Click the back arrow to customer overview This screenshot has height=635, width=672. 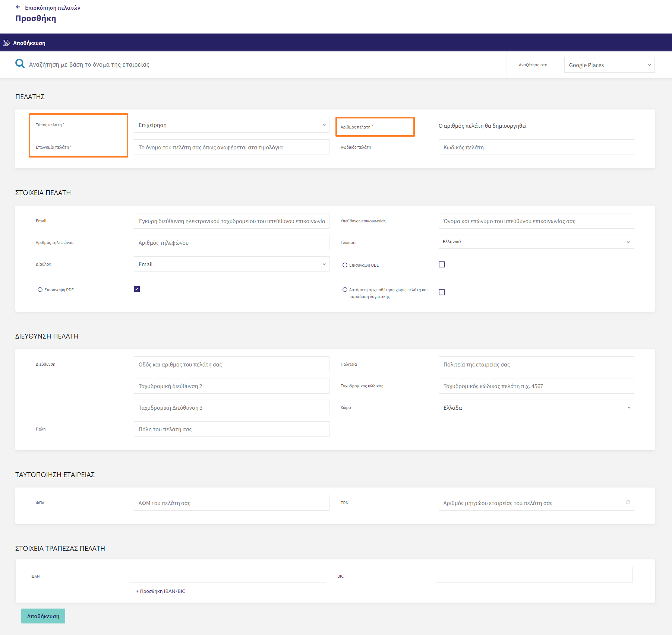18,7
